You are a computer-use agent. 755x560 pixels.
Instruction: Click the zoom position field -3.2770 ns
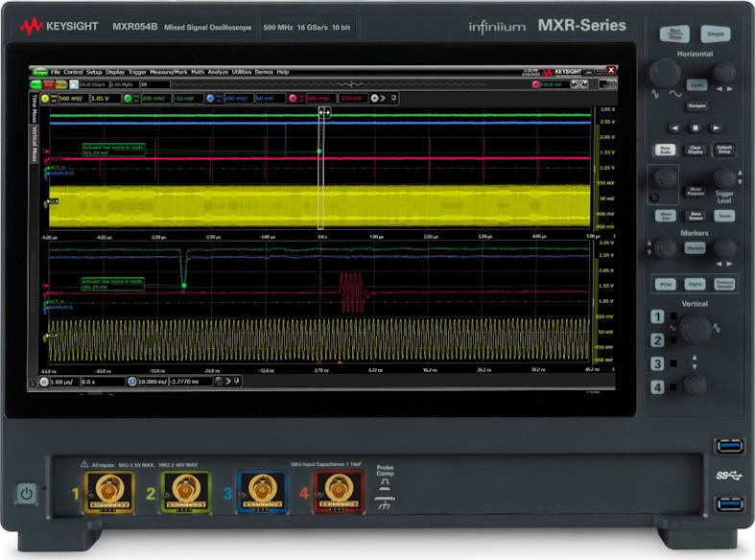tap(191, 382)
